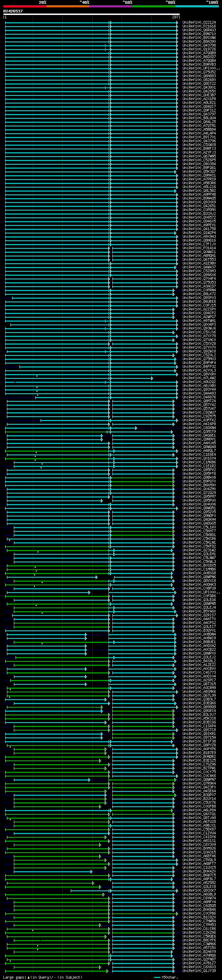Click the =50char. scale legend
The image size is (222, 980).
tap(165, 977)
